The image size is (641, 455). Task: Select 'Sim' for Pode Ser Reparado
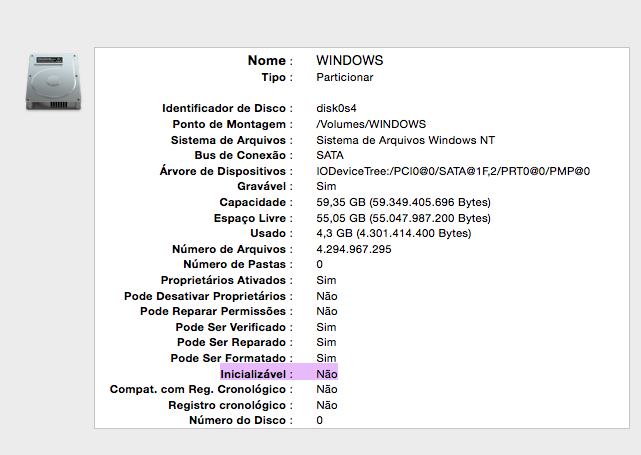[326, 343]
